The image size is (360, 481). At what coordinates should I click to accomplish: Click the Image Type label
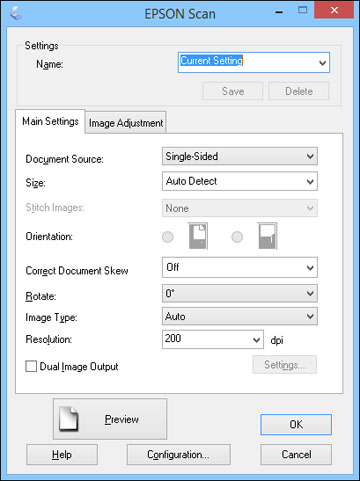coord(51,318)
